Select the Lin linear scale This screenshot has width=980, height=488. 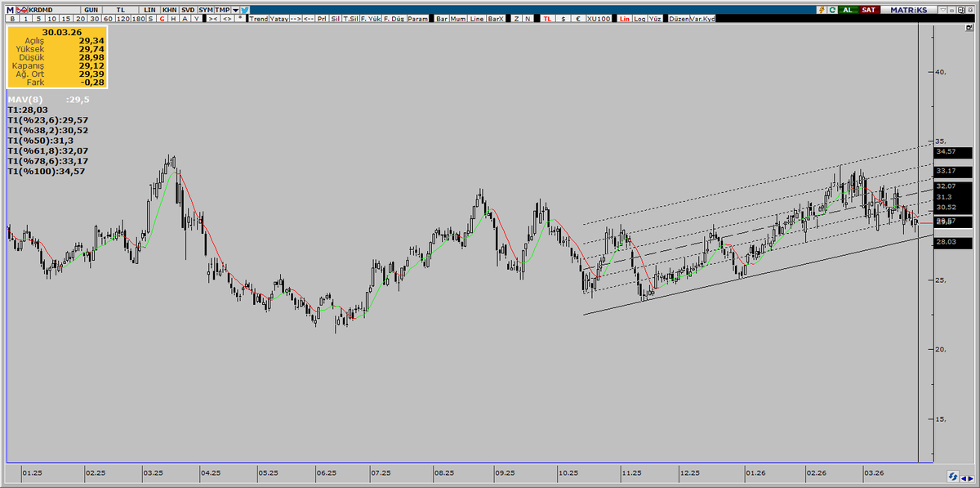click(625, 19)
